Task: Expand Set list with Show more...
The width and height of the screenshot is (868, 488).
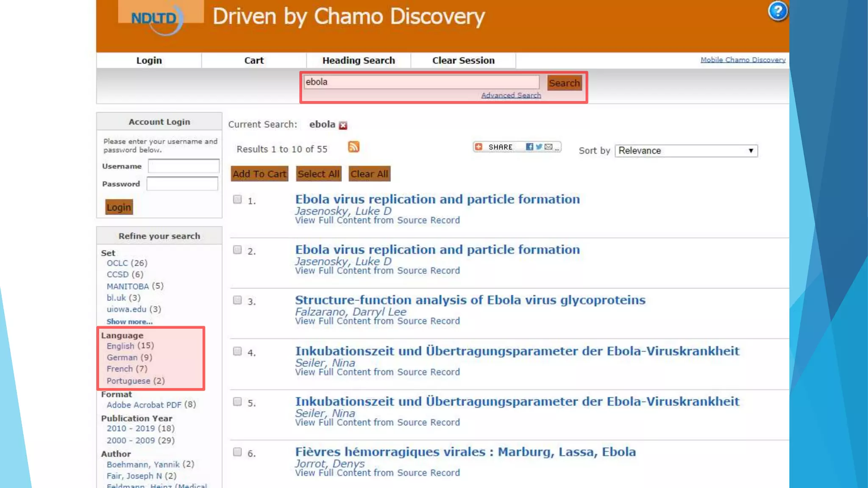Action: 129,322
